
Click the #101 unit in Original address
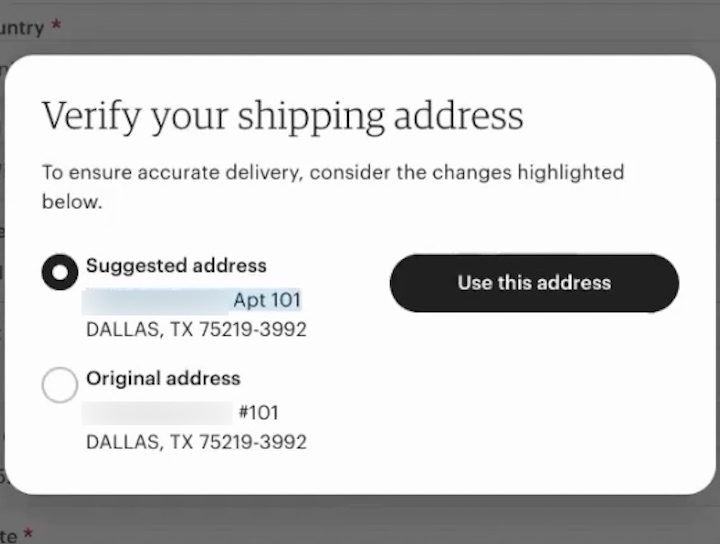click(x=258, y=412)
